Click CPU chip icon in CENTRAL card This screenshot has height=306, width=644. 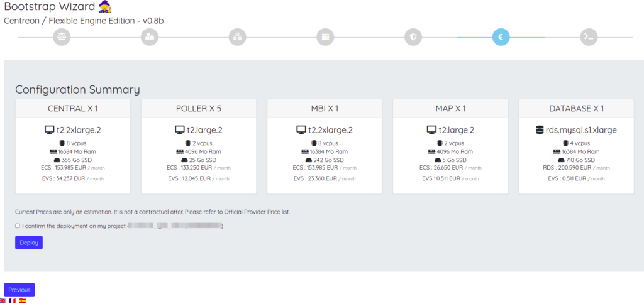tap(62, 143)
